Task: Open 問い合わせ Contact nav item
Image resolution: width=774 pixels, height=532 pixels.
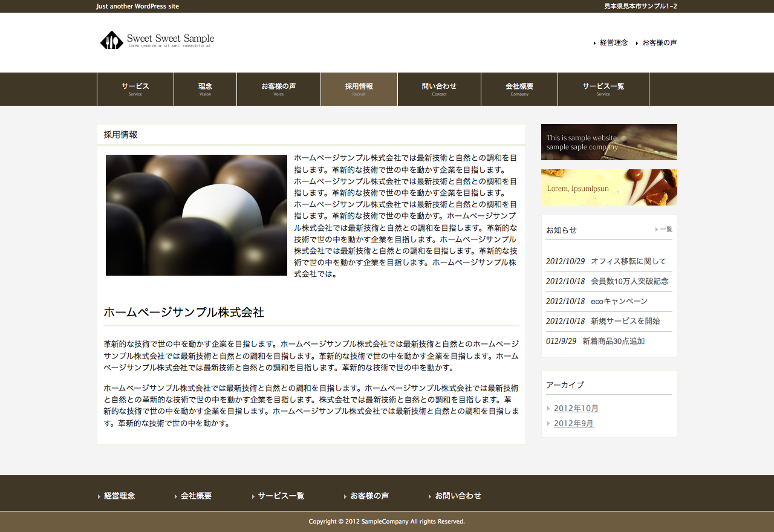Action: 439,89
